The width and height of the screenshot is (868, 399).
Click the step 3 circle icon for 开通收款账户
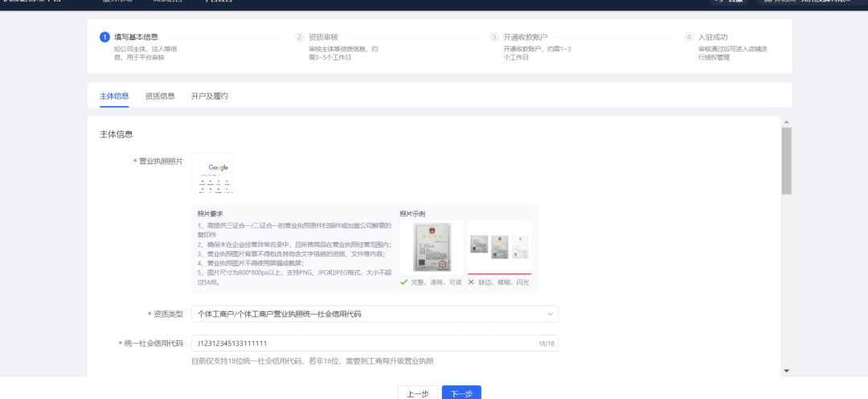pos(494,37)
